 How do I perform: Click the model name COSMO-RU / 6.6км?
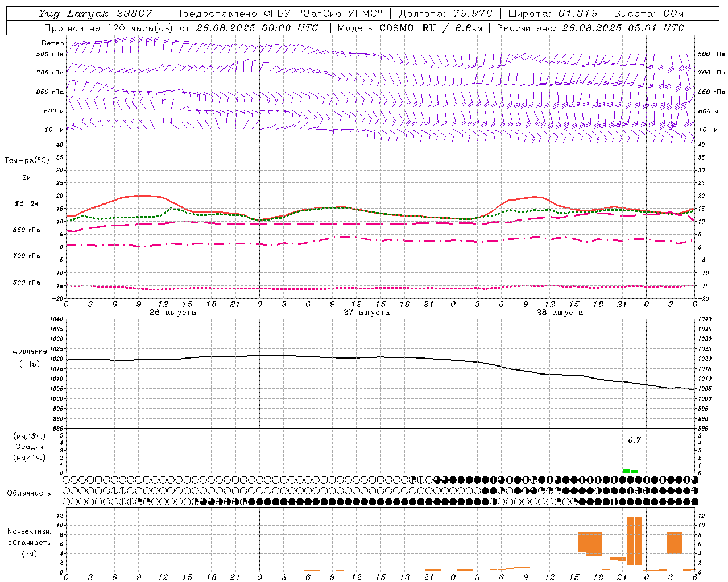[431, 28]
